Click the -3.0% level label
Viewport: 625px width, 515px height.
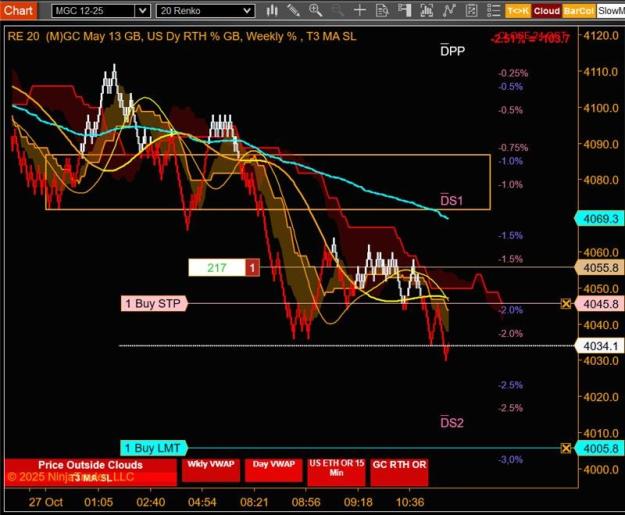(510, 460)
